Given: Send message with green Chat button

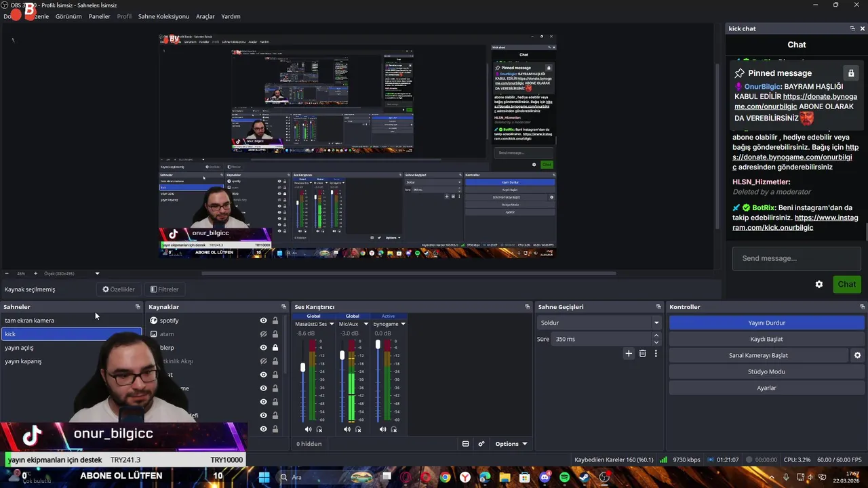Looking at the screenshot, I should 846,284.
